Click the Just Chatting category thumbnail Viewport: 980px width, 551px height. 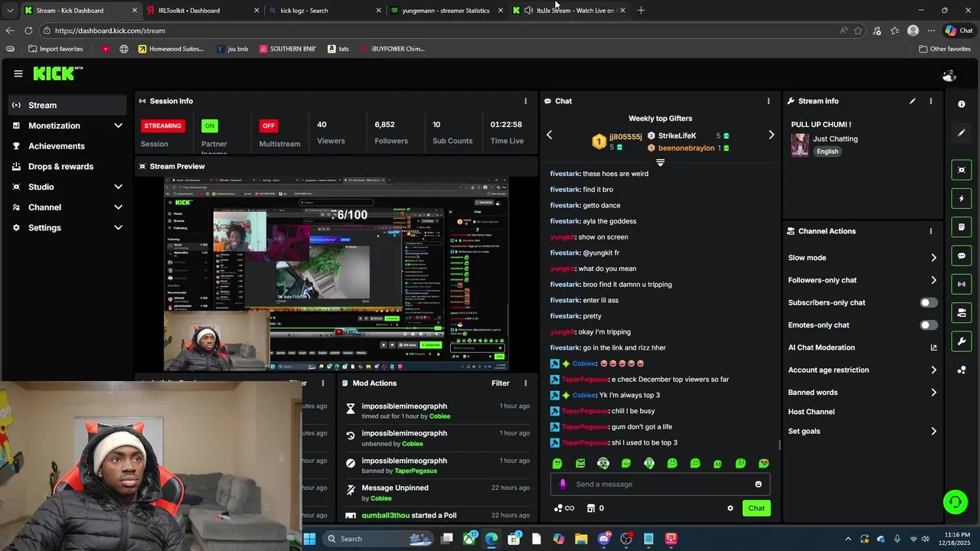click(x=800, y=145)
